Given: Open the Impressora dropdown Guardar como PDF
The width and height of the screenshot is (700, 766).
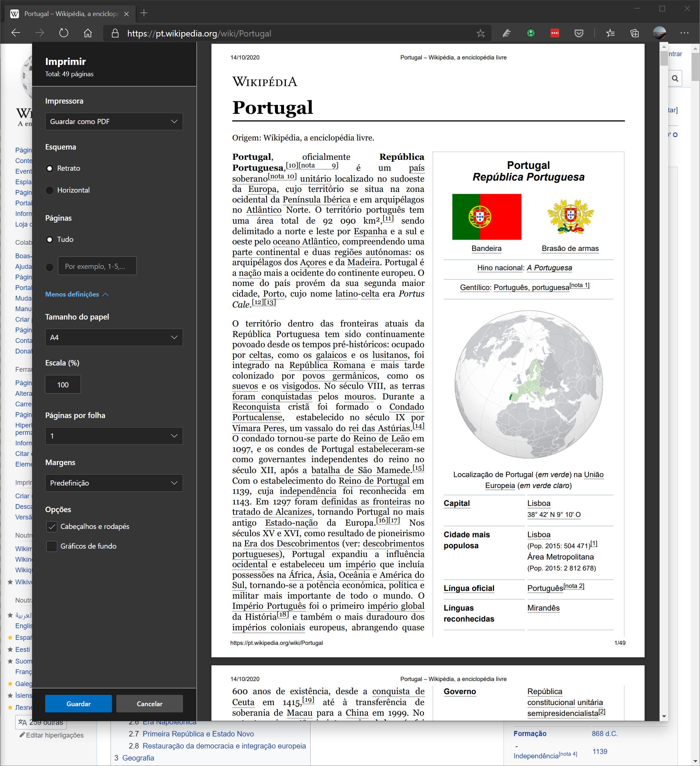Looking at the screenshot, I should point(114,121).
